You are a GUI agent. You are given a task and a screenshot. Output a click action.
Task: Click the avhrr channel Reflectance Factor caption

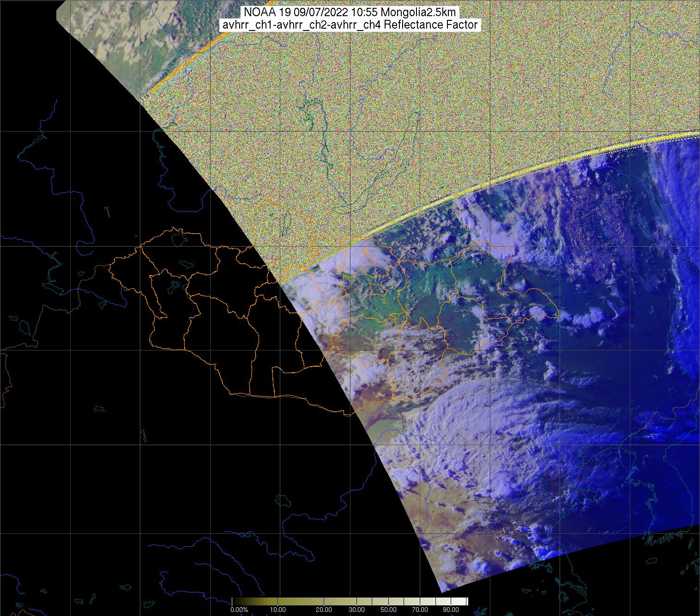coord(350,25)
